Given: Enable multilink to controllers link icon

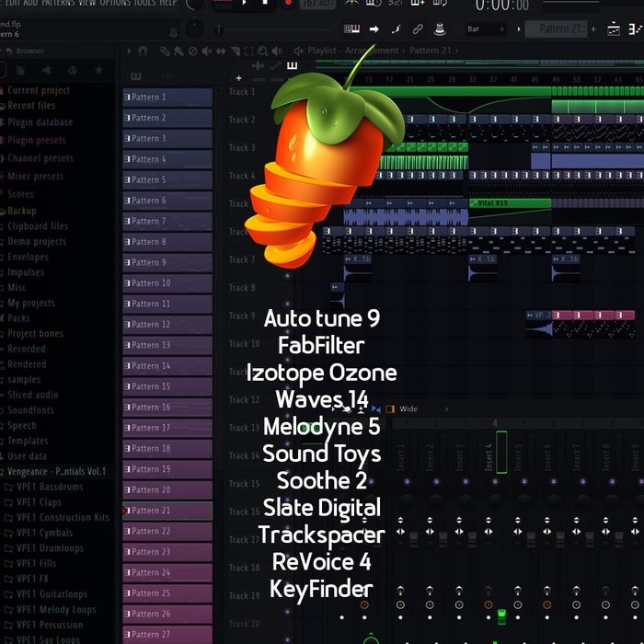Looking at the screenshot, I should point(418,29).
